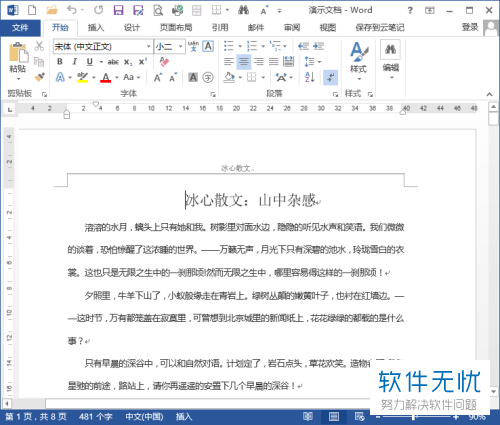
Task: Increase paragraph indent
Action: pos(318,46)
